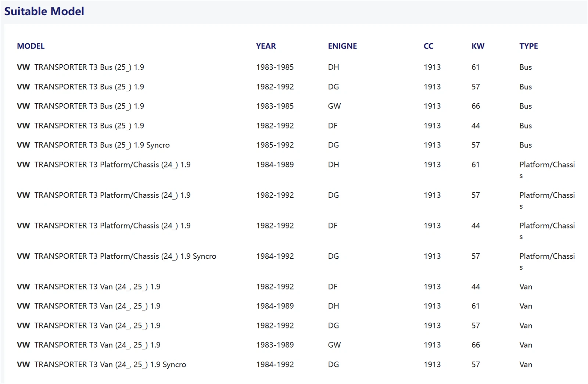Click the 'Suitable Model' section heading
Screen dimensions: 588x384
click(x=44, y=11)
